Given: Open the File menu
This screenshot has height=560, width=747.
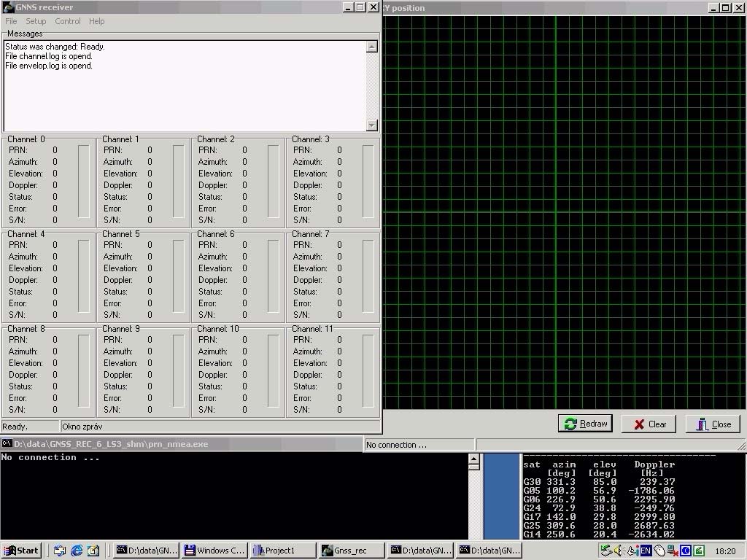Looking at the screenshot, I should pos(11,21).
